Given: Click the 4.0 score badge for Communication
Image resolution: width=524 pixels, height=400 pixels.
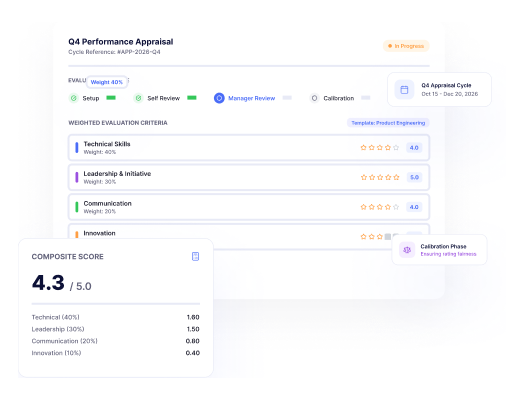Looking at the screenshot, I should pos(414,207).
